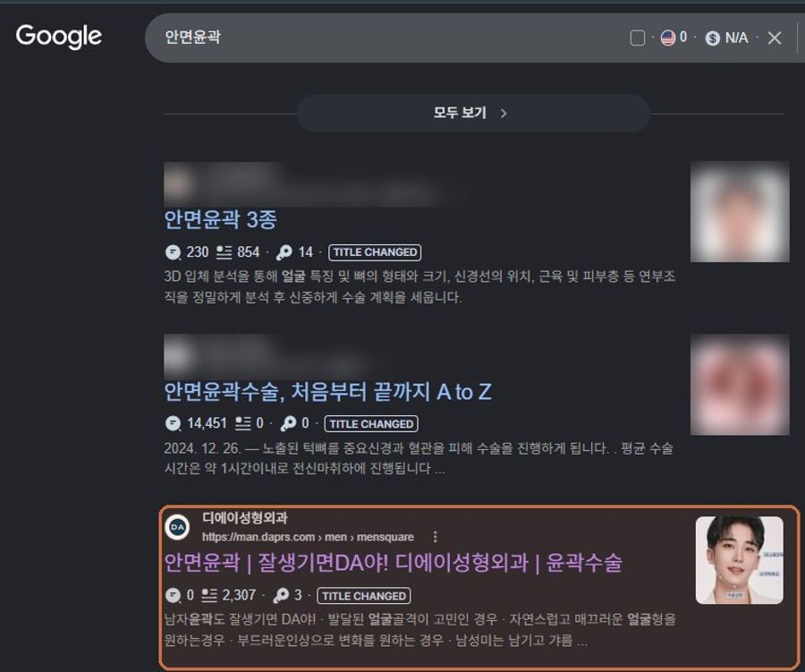Click TITLE CHANGED badge under 안면윤곽 3종
The height and width of the screenshot is (672, 805).
coord(375,252)
